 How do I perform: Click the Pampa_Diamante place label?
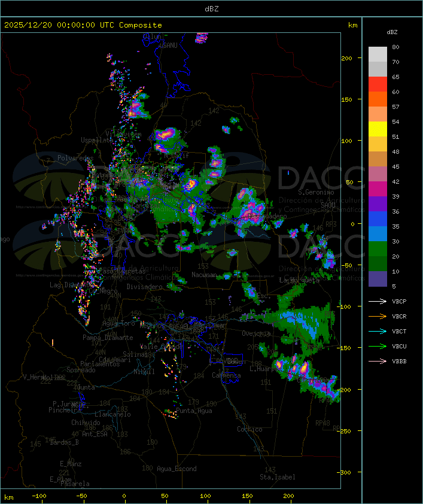pyautogui.click(x=108, y=338)
